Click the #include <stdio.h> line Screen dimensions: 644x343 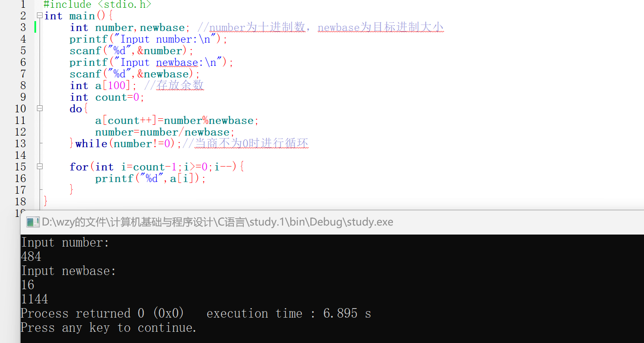[98, 5]
